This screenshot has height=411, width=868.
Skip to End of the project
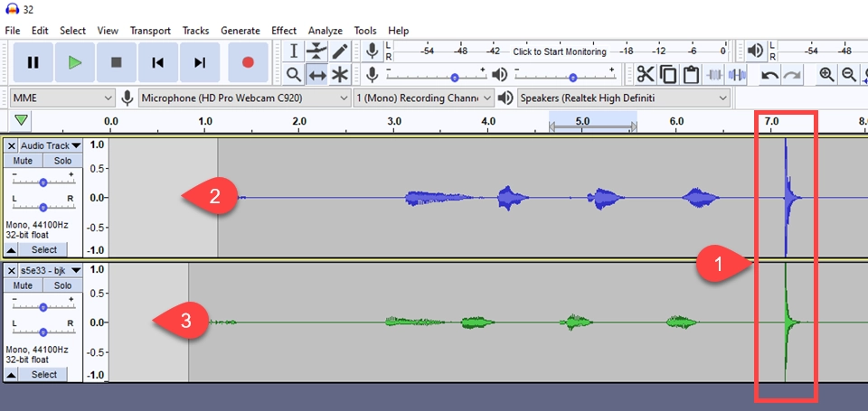200,62
